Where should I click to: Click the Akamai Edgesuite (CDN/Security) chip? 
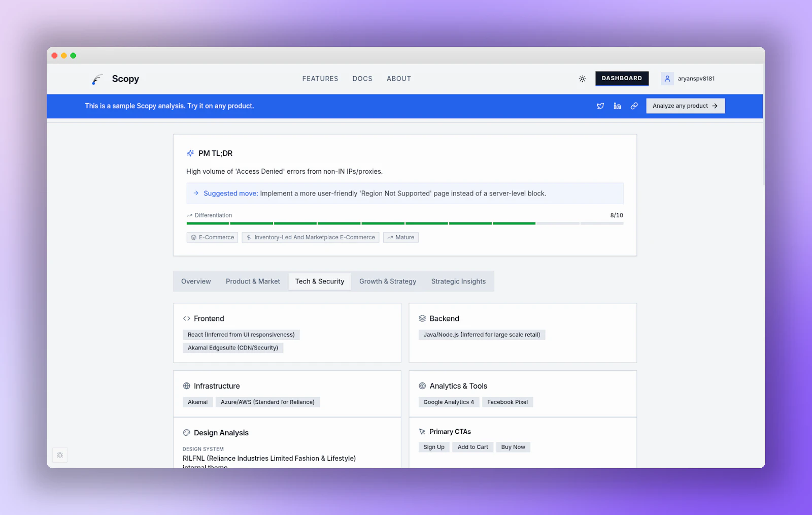coord(233,348)
